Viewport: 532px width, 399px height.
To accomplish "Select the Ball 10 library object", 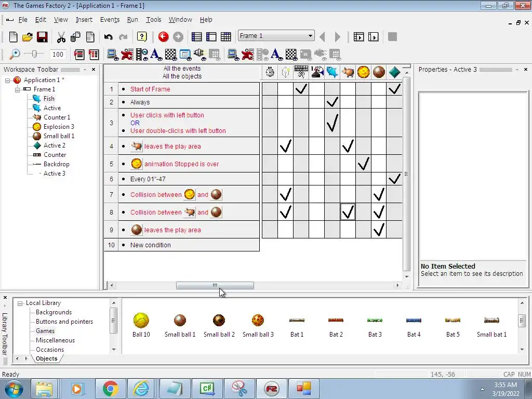I will coord(141,325).
